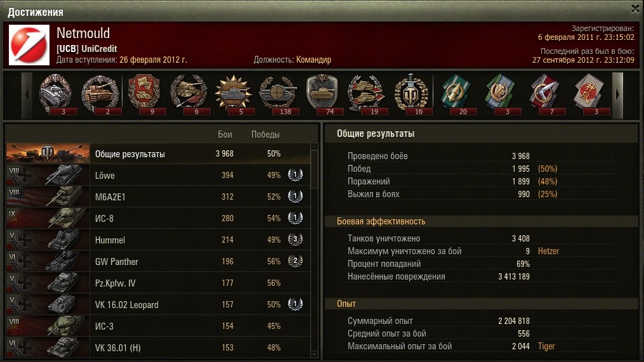
Task: Click the medal icon with count 138
Action: (278, 94)
